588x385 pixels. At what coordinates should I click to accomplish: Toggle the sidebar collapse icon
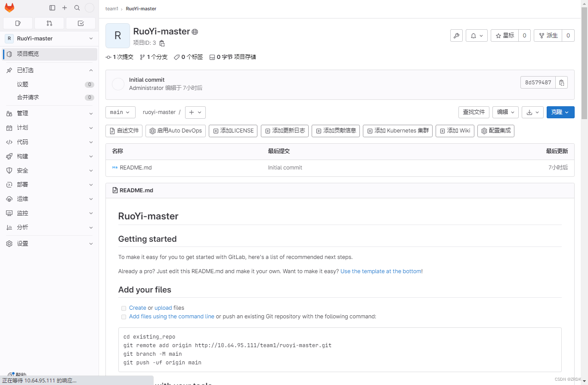pos(53,8)
